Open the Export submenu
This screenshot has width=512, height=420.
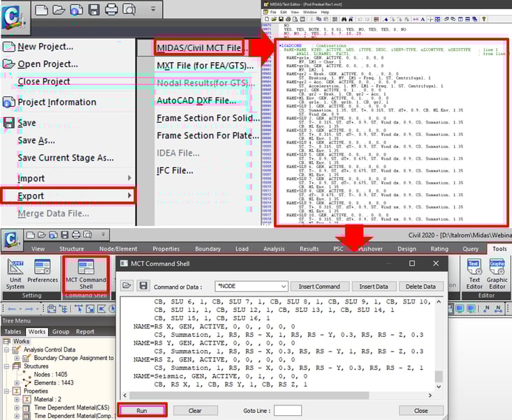[68, 195]
